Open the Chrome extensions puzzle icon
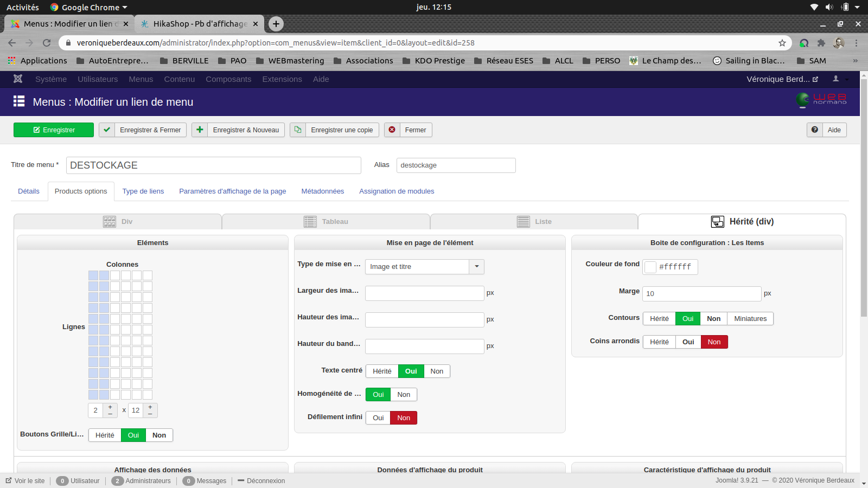 click(821, 43)
